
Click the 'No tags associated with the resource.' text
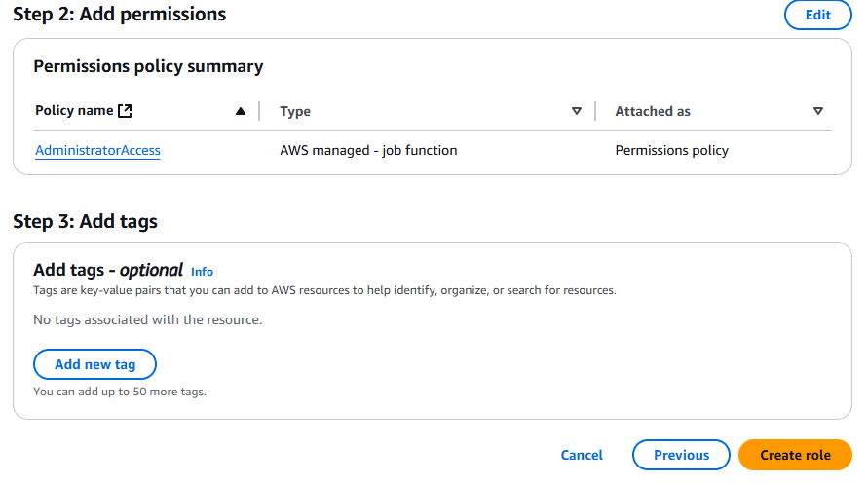coord(148,319)
